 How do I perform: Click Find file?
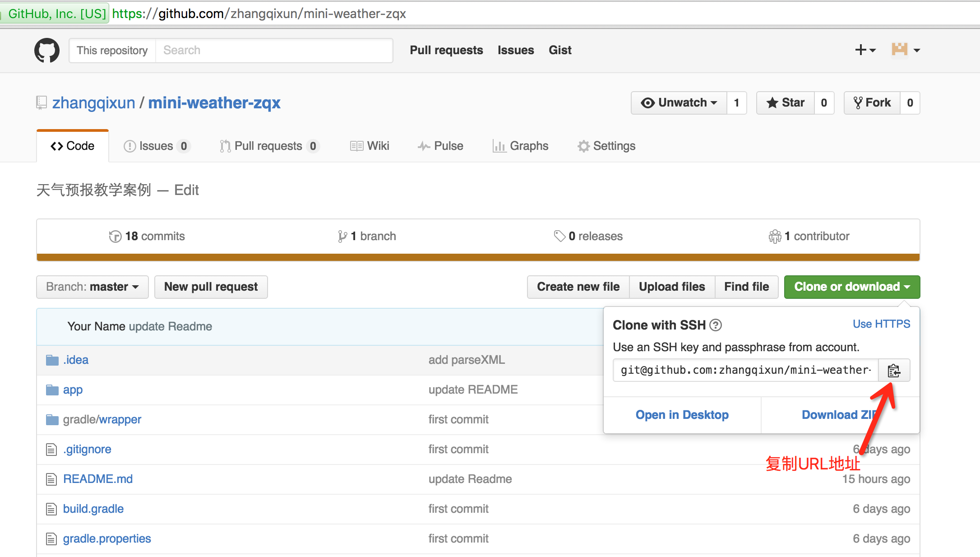click(747, 287)
